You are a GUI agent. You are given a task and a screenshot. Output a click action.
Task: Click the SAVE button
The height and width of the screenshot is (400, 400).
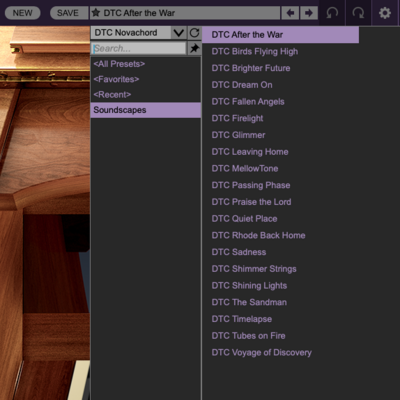[69, 13]
